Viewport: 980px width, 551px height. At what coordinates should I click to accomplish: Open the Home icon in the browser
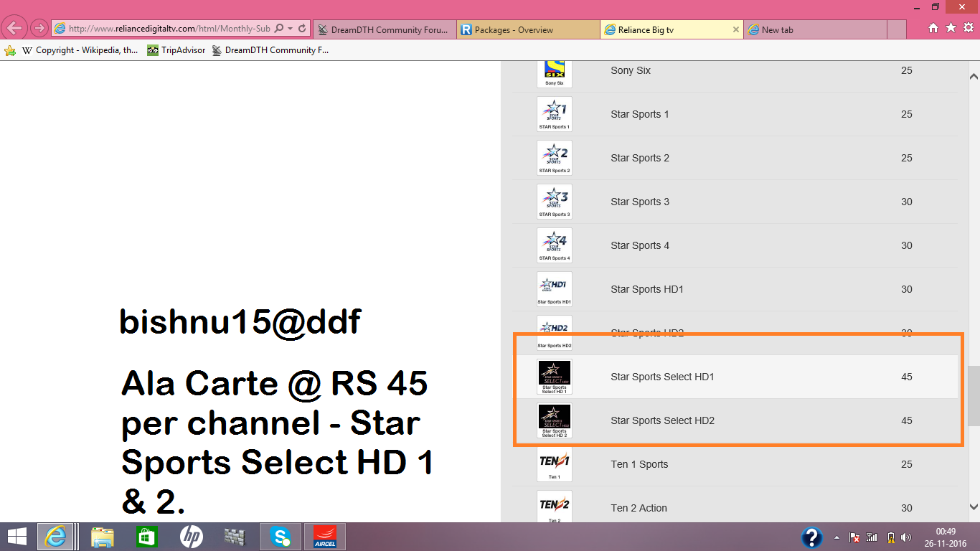(933, 28)
